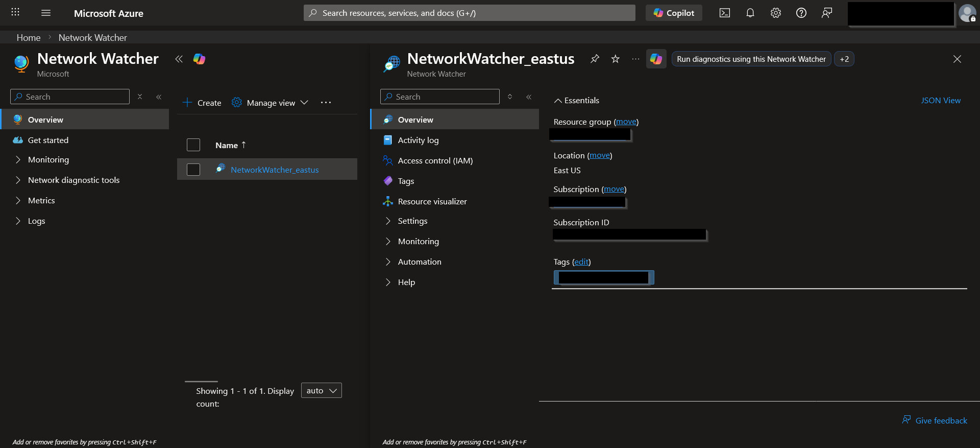Open Cloud Shell from the top bar

tap(724, 13)
